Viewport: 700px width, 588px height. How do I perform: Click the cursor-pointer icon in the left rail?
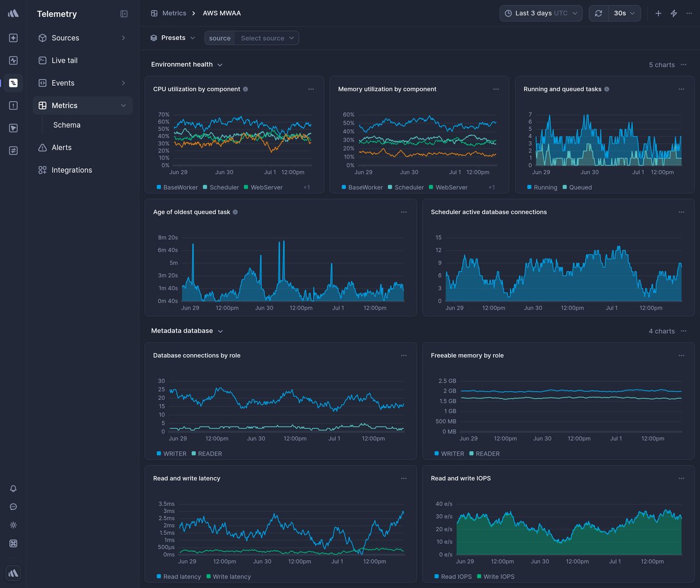(x=13, y=128)
